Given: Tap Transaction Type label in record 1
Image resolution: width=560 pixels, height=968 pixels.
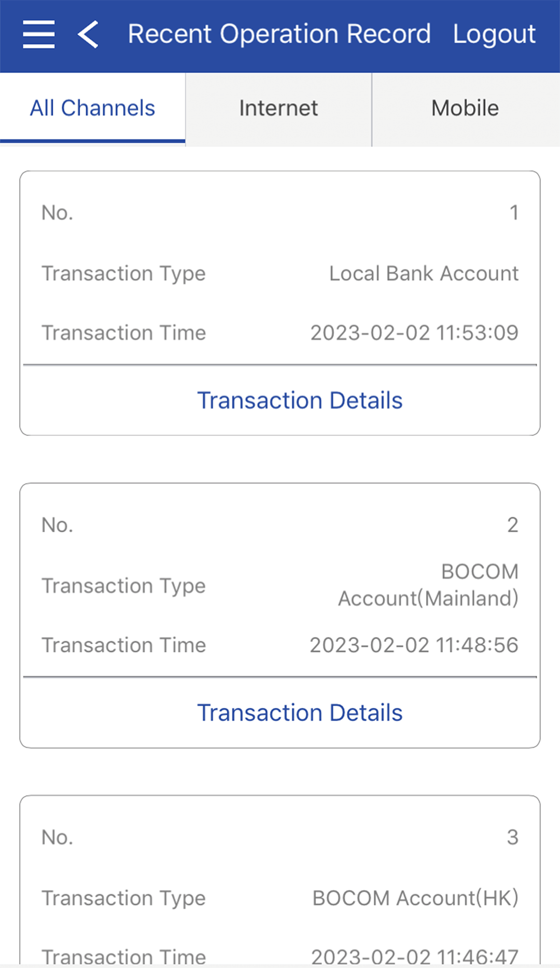Looking at the screenshot, I should coord(124,273).
